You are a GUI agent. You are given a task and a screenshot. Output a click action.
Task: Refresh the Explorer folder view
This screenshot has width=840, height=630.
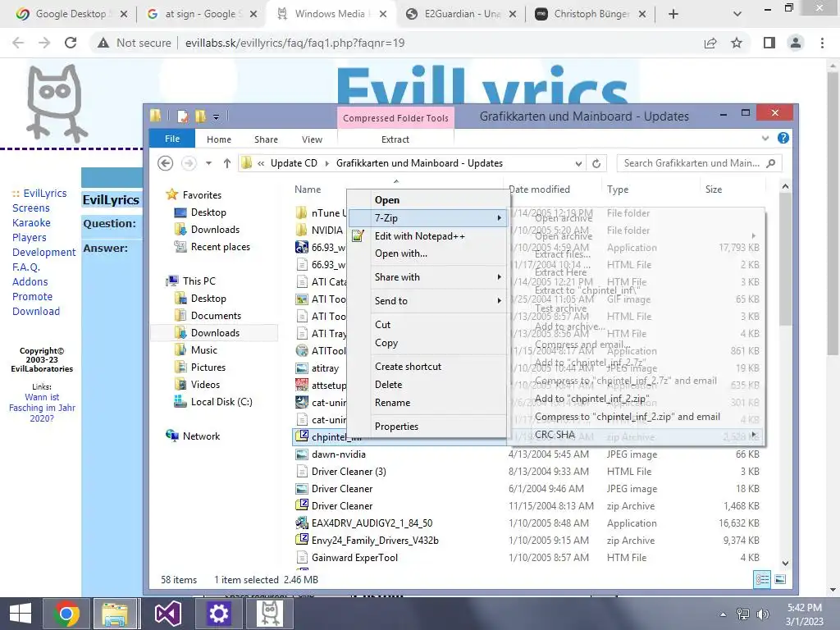click(596, 163)
